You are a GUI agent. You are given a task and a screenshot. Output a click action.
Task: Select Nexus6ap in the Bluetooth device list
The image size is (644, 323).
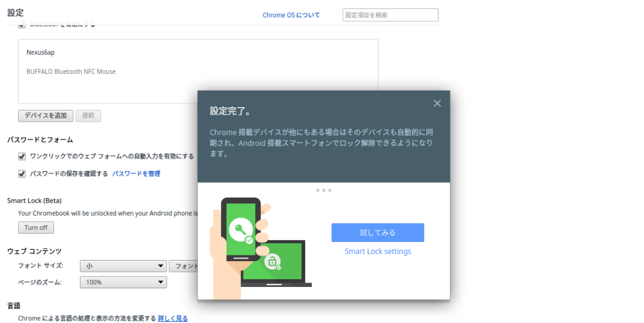point(40,53)
